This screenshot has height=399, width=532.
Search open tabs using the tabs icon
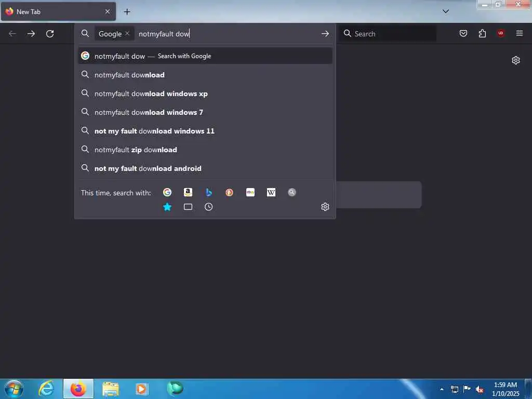coord(188,207)
